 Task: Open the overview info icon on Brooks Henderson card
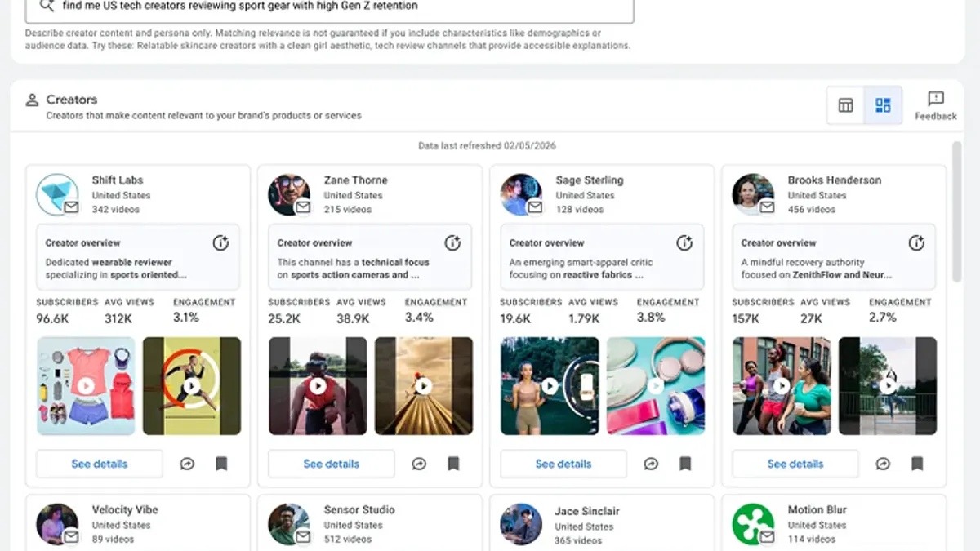pos(917,242)
